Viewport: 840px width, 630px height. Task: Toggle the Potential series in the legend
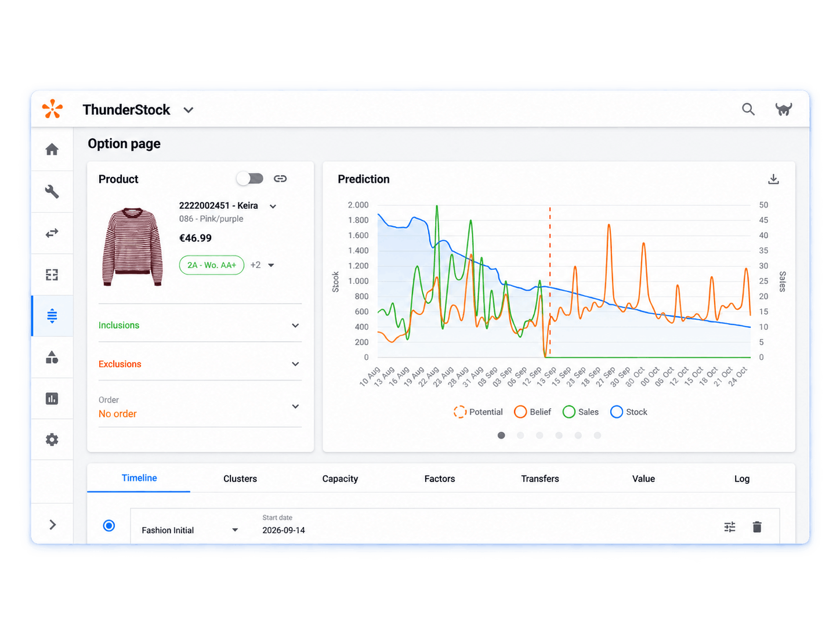click(x=478, y=412)
